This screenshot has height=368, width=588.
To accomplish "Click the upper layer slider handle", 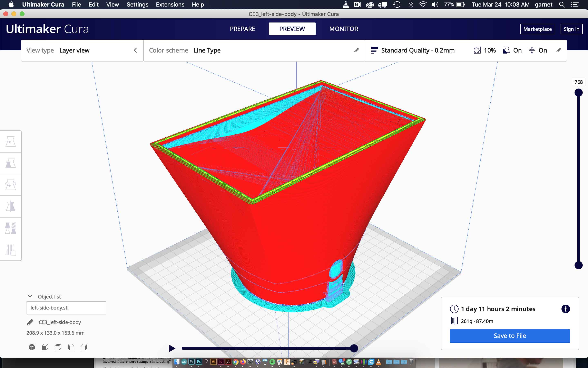I will pyautogui.click(x=578, y=92).
